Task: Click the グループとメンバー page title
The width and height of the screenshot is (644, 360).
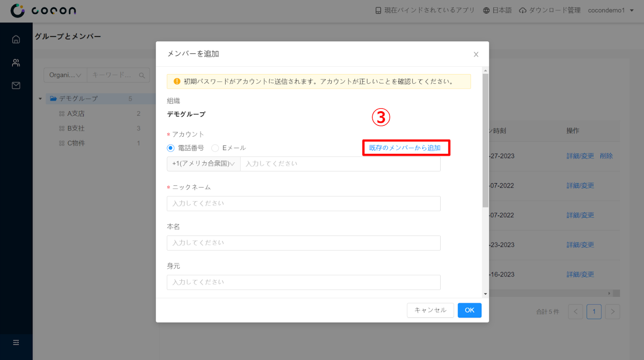Action: point(68,36)
